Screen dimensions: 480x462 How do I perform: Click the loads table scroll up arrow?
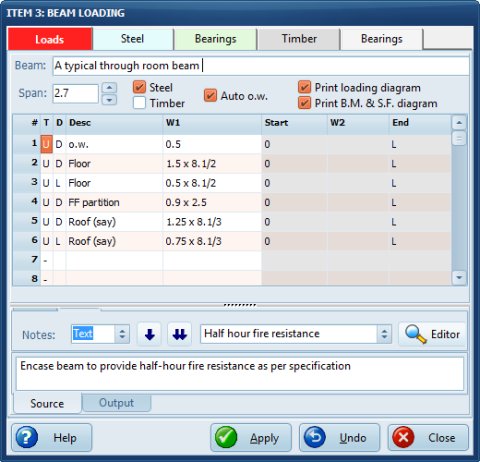[x=459, y=123]
